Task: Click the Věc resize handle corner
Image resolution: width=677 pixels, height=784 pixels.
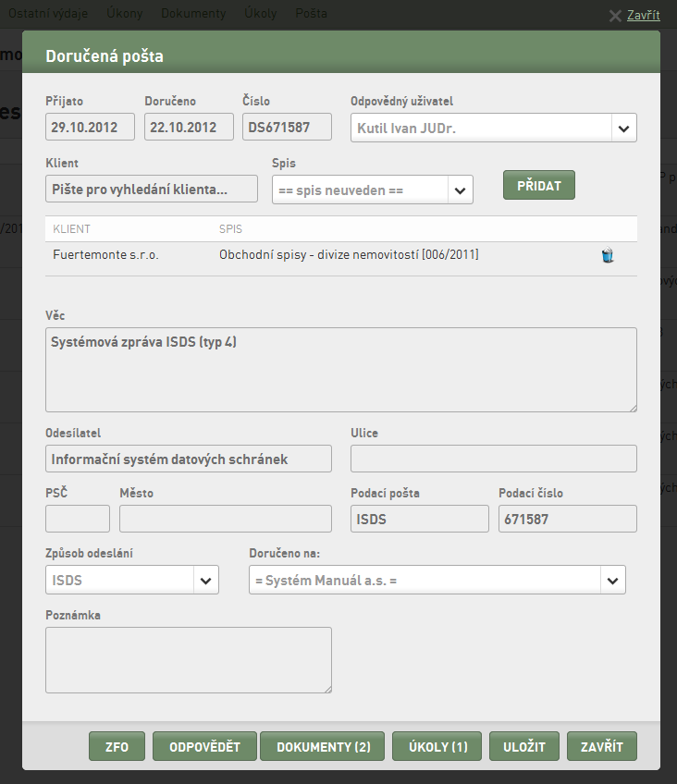Action: [x=633, y=408]
